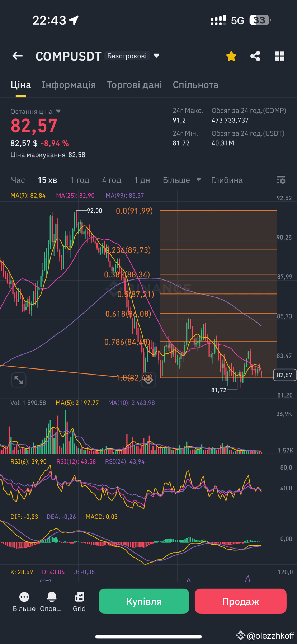Open the four-squares layout grid icon
The height and width of the screenshot is (644, 297).
(x=279, y=56)
